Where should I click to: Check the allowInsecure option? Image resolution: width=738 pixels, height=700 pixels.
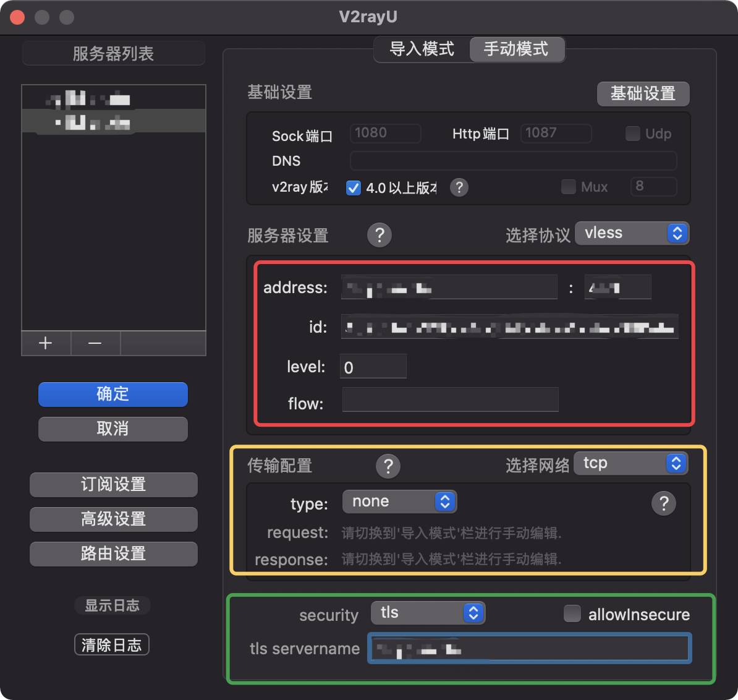[x=572, y=614]
